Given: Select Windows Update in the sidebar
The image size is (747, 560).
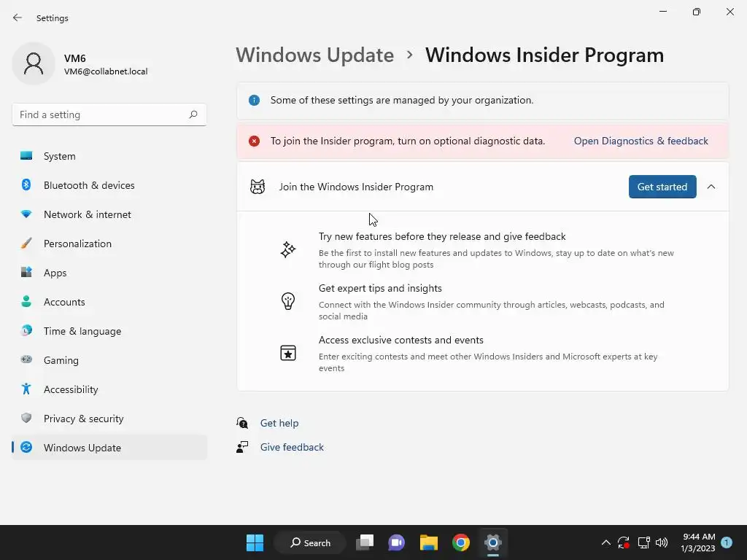Looking at the screenshot, I should [109, 448].
